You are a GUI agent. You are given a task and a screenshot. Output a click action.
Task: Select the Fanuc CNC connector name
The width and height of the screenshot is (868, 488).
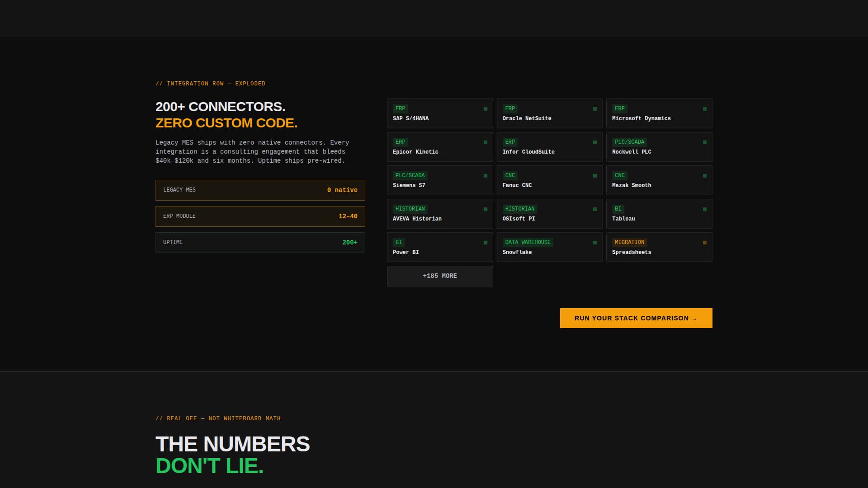click(x=517, y=185)
